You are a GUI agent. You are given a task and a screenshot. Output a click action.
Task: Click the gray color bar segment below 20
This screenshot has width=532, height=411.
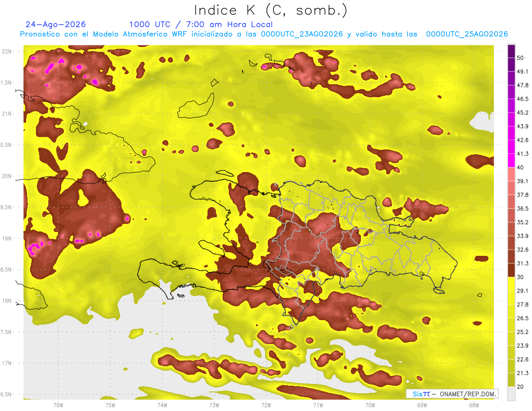(511, 394)
